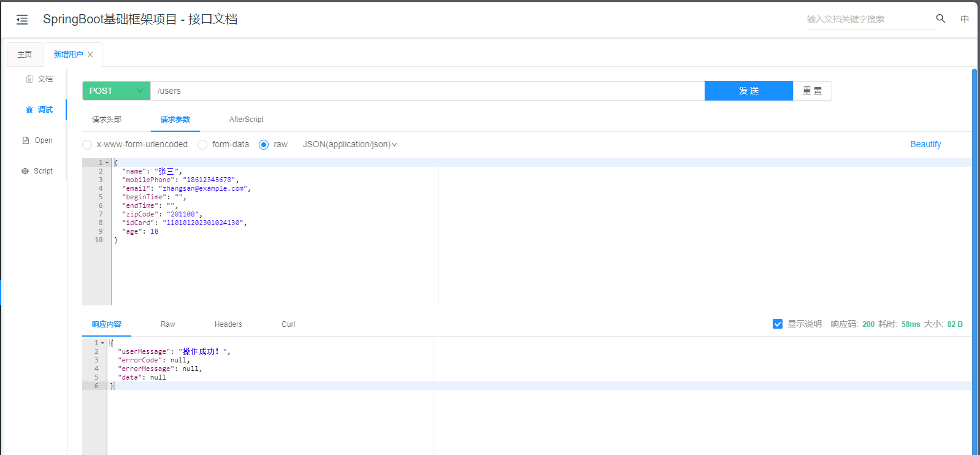980x455 pixels.
Task: Open the 文档 sidebar item
Action: 39,79
